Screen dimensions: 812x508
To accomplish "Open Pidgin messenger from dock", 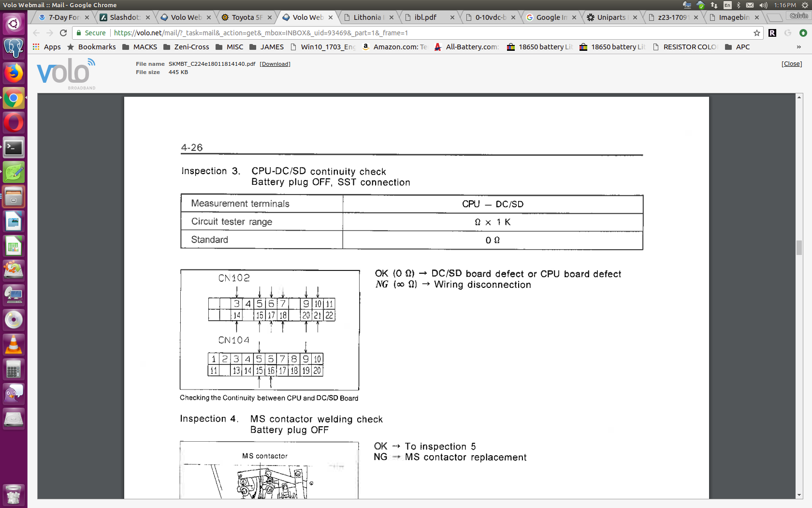I will (x=14, y=394).
